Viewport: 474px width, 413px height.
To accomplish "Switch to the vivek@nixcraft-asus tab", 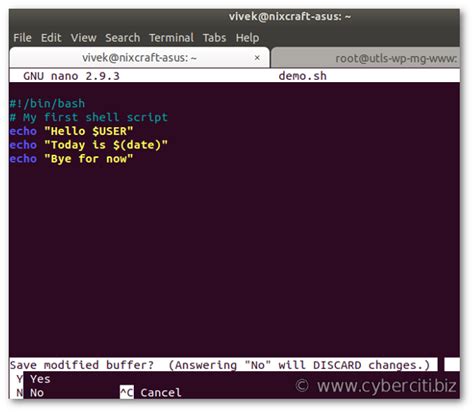I will (140, 58).
